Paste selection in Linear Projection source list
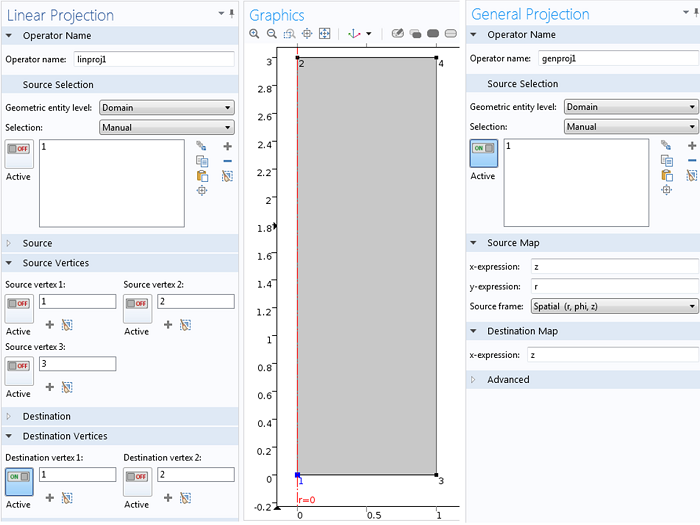 point(202,175)
